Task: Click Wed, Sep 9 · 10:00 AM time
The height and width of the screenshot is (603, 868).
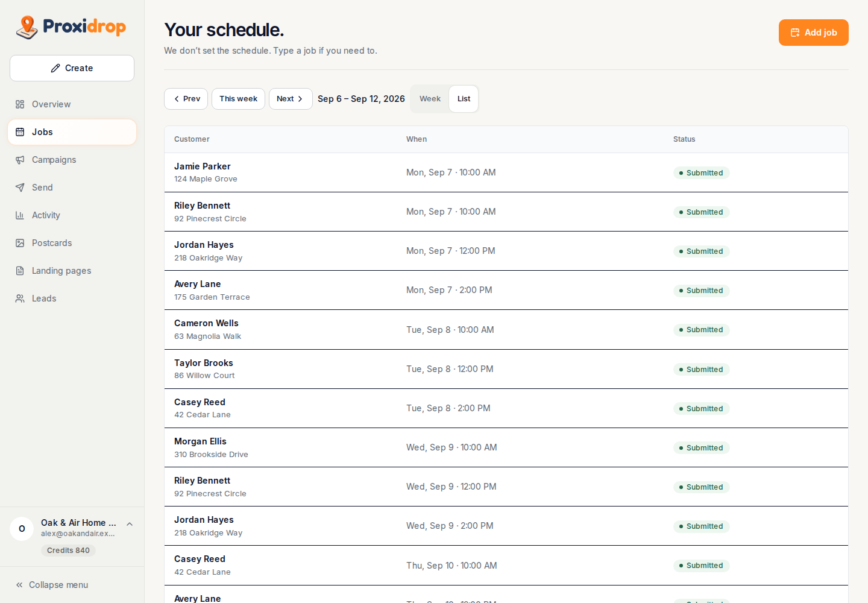Action: pos(451,447)
